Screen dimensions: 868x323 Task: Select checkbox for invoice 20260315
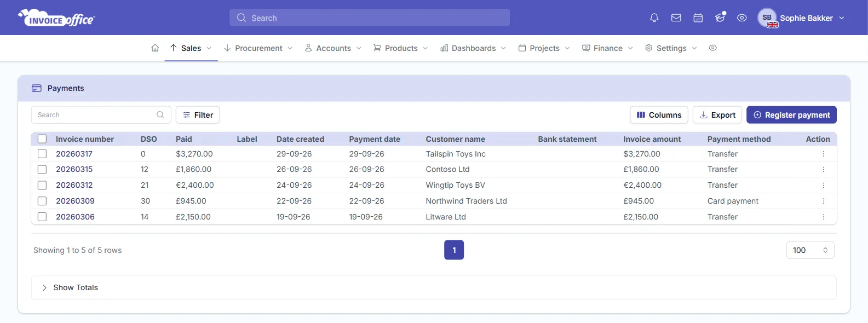click(42, 169)
